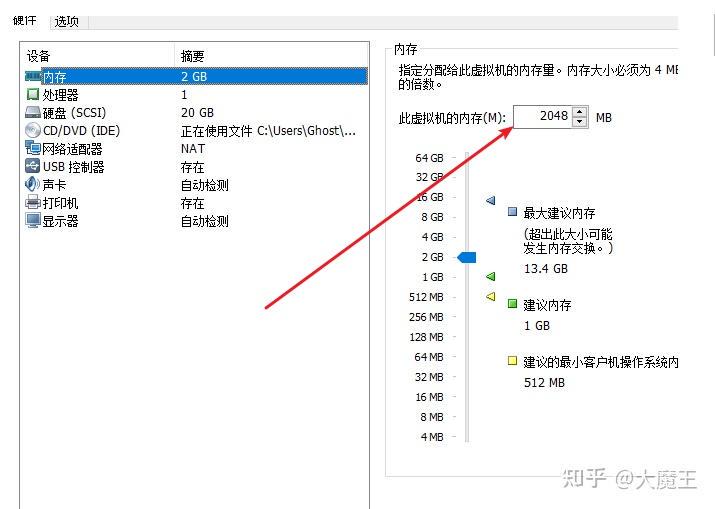Select the 网络适配器 device
Viewport: 715px width, 509px height.
196,149
